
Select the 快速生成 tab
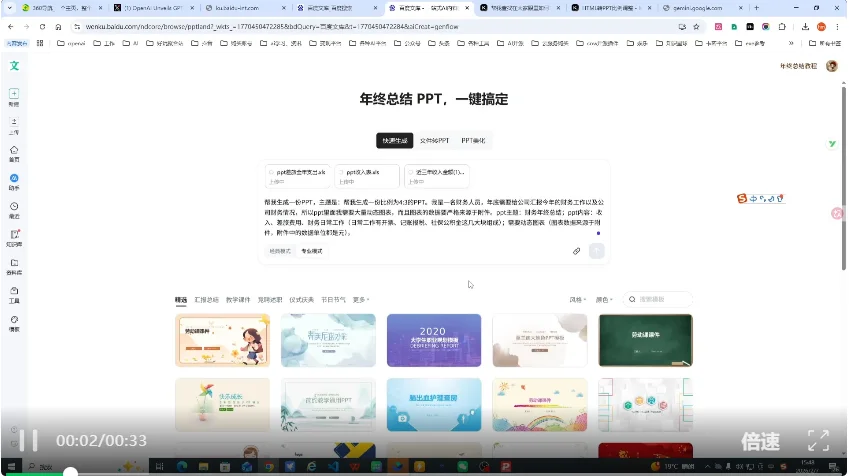click(x=395, y=140)
